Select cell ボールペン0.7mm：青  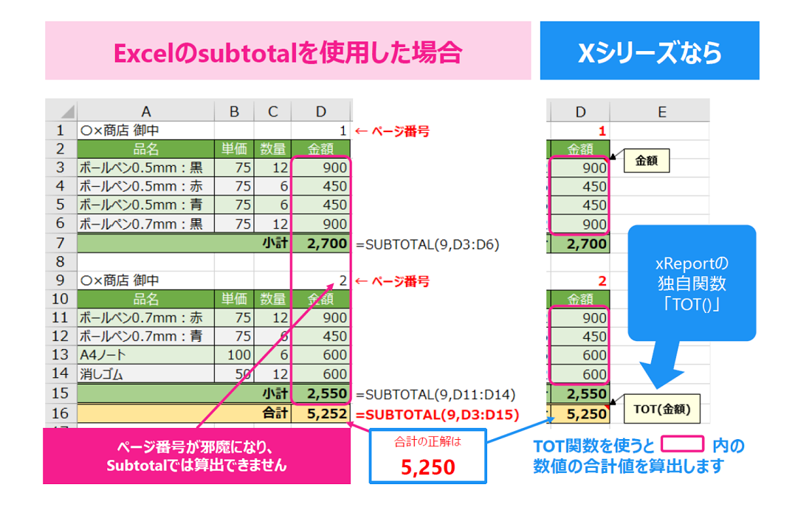pyautogui.click(x=145, y=336)
